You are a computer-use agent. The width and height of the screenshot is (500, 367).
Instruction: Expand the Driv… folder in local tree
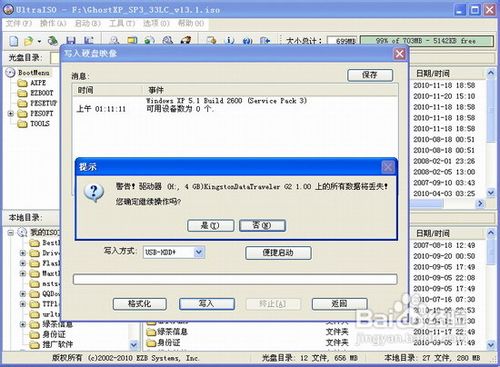[x=23, y=253]
